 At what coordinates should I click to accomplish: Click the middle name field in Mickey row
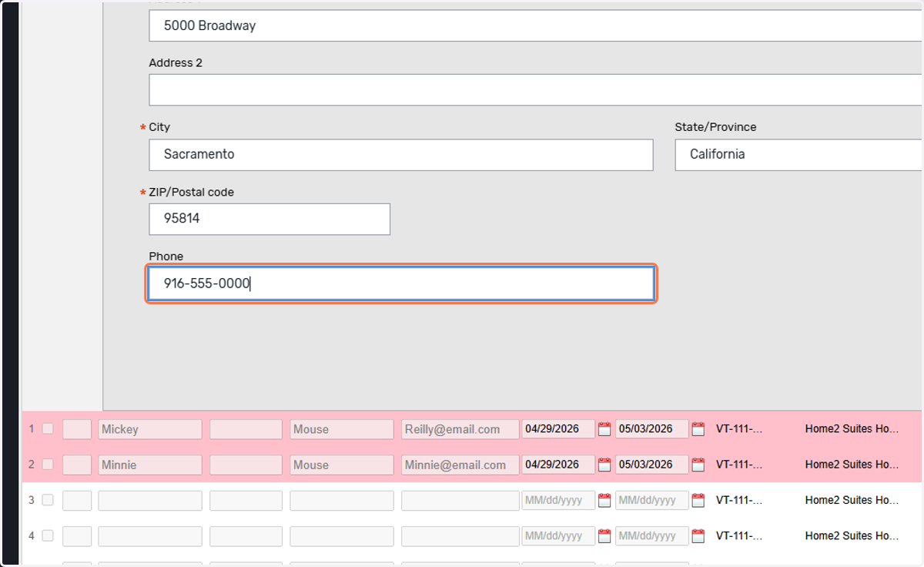coord(246,429)
